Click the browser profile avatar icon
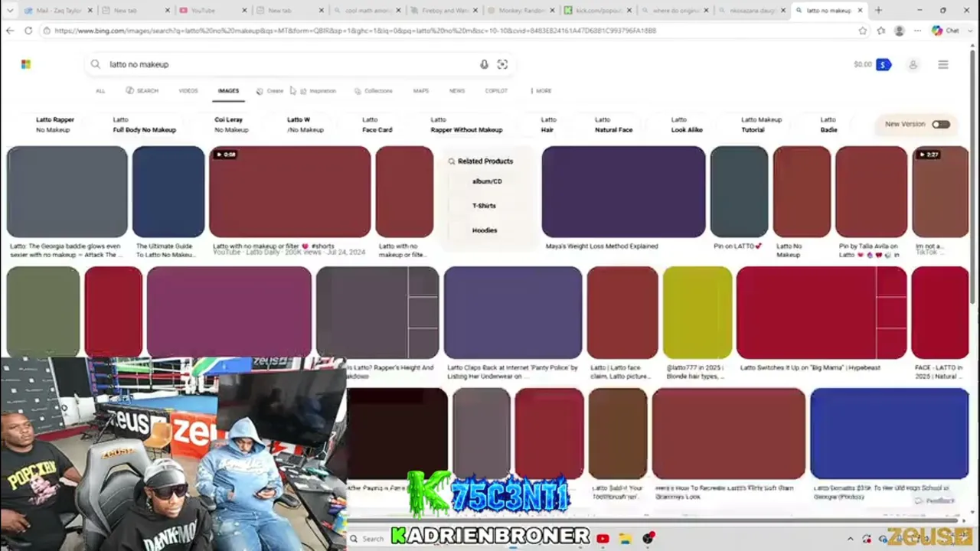The width and height of the screenshot is (980, 551). 899,31
